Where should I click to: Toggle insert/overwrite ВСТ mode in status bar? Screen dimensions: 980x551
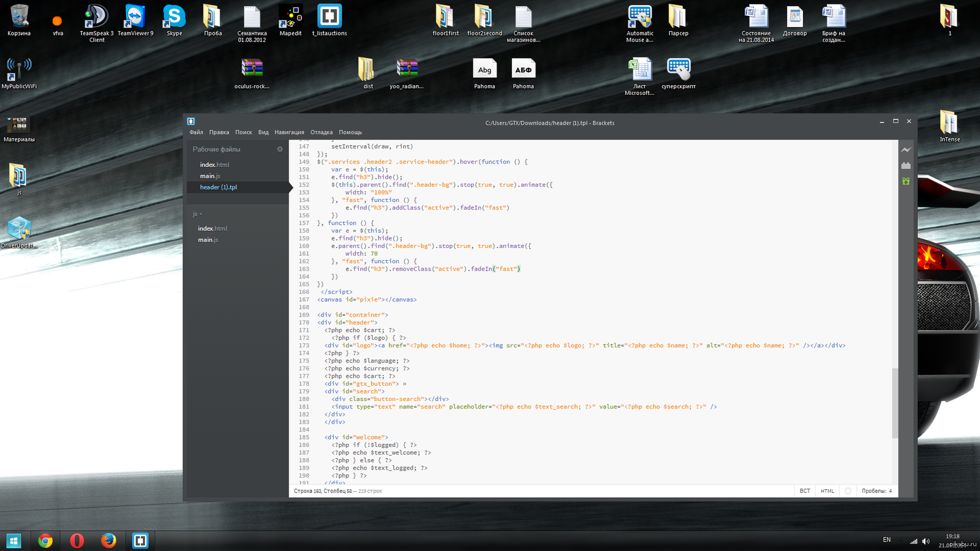pyautogui.click(x=805, y=491)
